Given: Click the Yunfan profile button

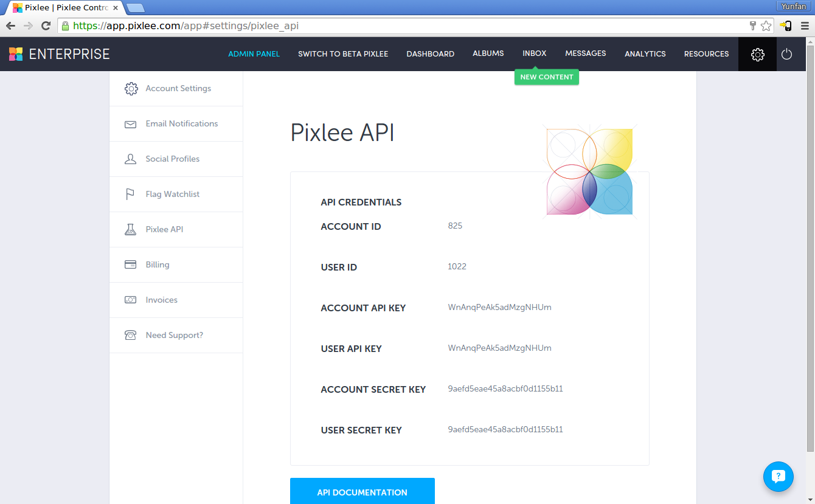Looking at the screenshot, I should tap(794, 6).
